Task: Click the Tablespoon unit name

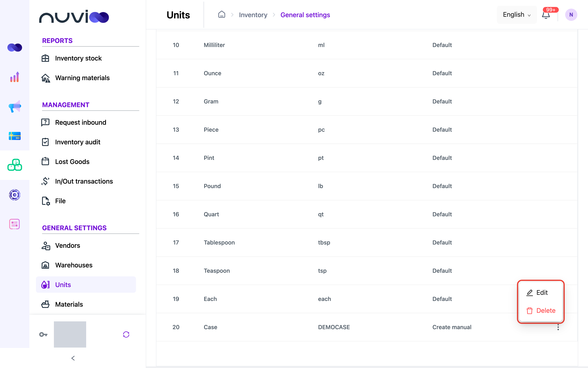Action: click(219, 242)
